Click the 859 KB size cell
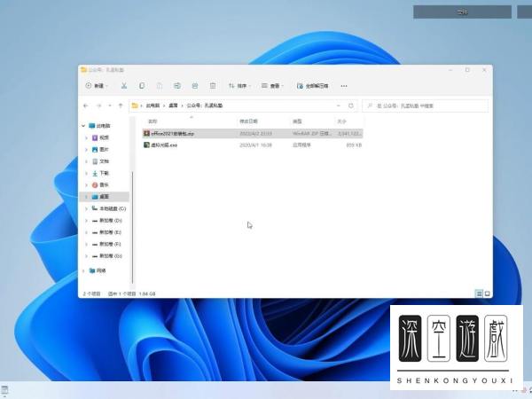 354,145
